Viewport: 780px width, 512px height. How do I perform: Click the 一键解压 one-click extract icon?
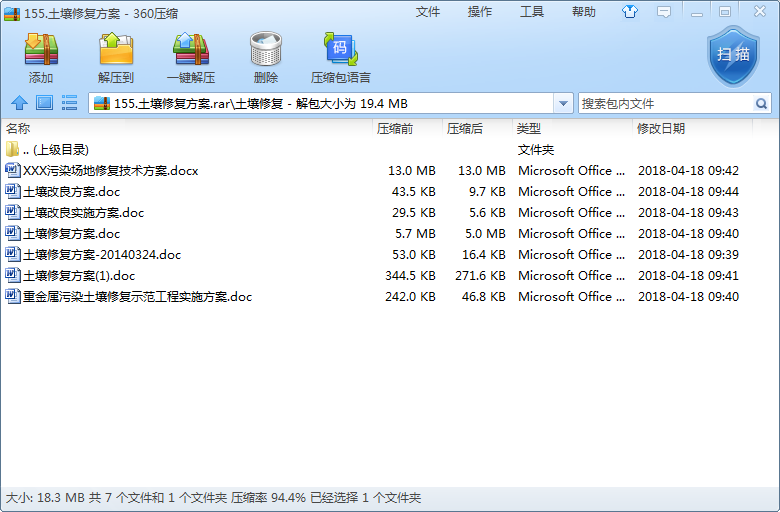[191, 57]
